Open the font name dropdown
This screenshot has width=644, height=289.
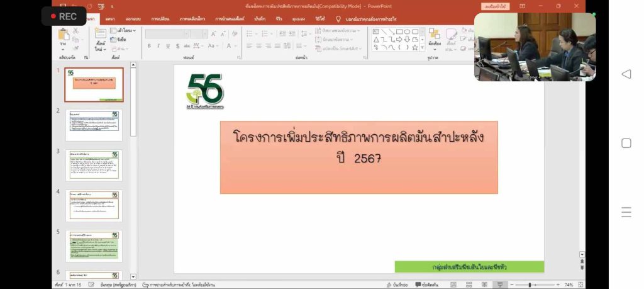(186, 34)
